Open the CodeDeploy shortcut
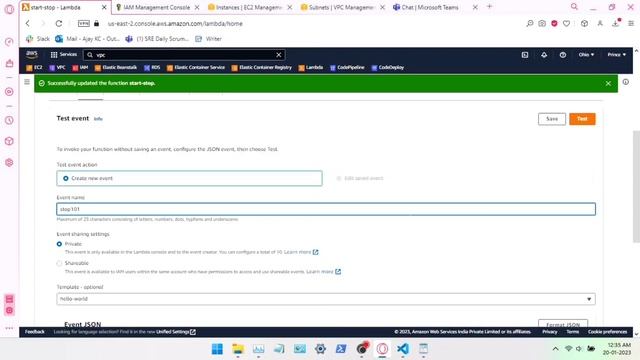The width and height of the screenshot is (640, 360). click(x=388, y=67)
